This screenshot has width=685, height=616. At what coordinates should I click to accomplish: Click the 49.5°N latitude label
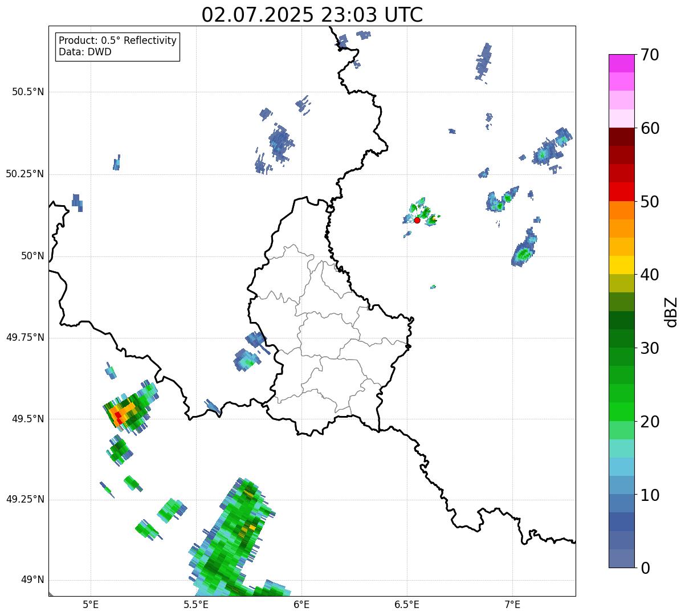28,419
